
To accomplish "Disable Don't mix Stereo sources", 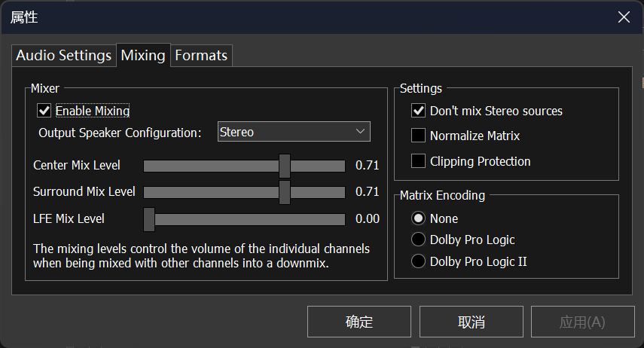I will pyautogui.click(x=419, y=111).
